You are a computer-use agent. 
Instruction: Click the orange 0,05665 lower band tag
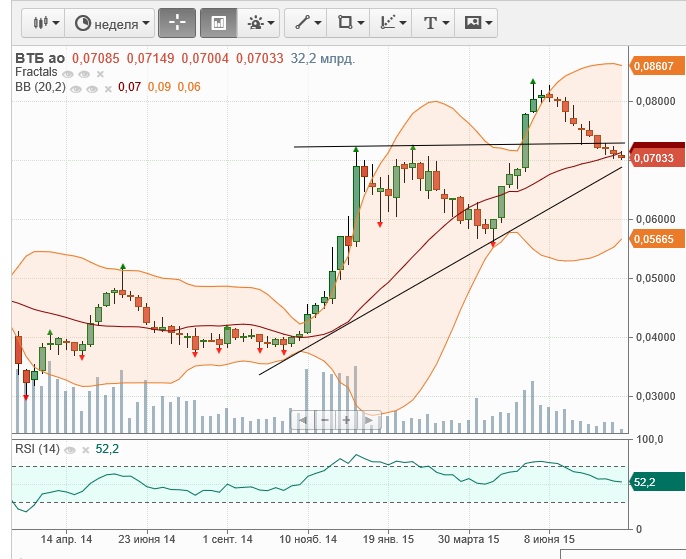coord(657,239)
